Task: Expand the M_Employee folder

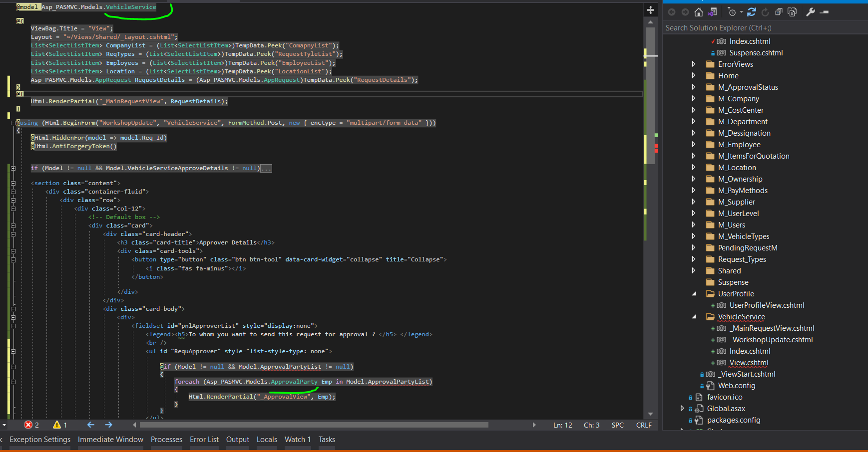Action: (x=693, y=145)
